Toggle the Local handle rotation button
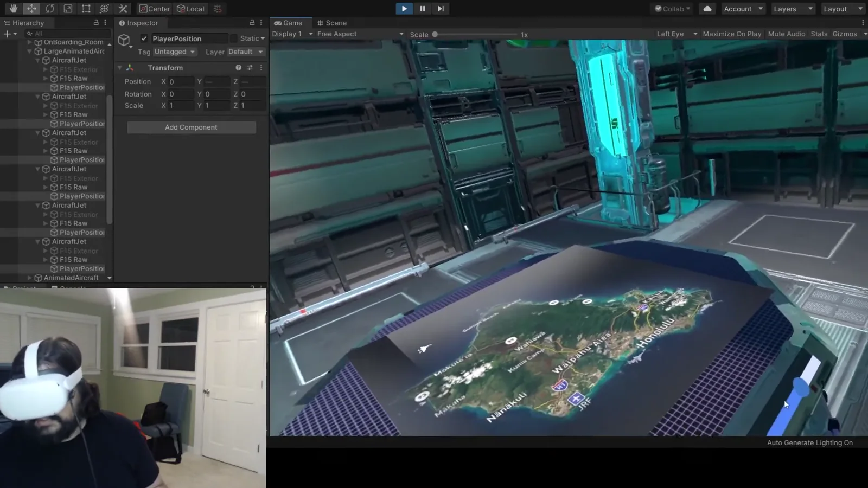Viewport: 868px width, 488px height. [x=191, y=9]
